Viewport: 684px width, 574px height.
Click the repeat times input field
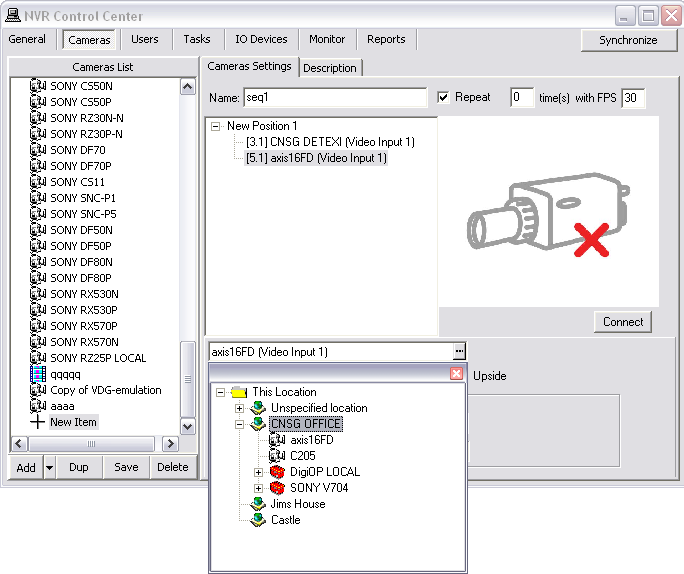[x=522, y=97]
